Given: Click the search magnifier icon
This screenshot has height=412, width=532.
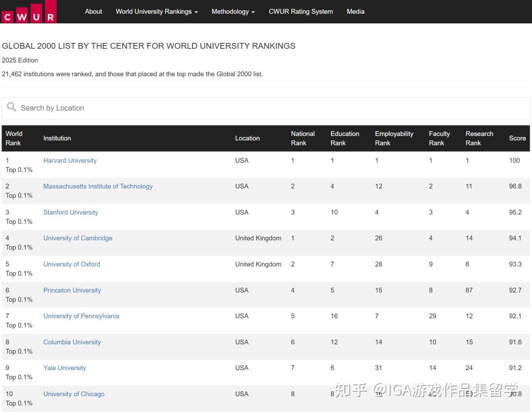Looking at the screenshot, I should point(12,107).
